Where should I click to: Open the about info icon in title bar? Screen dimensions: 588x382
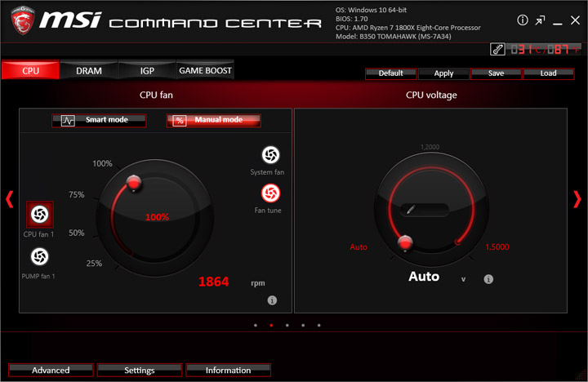[523, 20]
